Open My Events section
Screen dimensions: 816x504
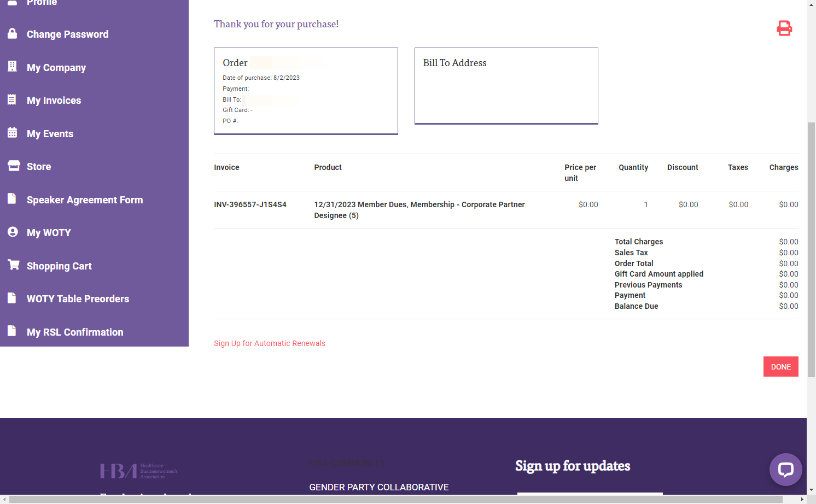[x=50, y=134]
